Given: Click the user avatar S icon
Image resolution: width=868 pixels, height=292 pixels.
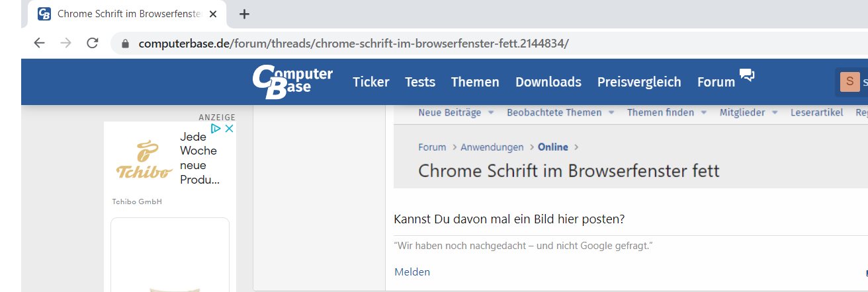Looking at the screenshot, I should [850, 82].
